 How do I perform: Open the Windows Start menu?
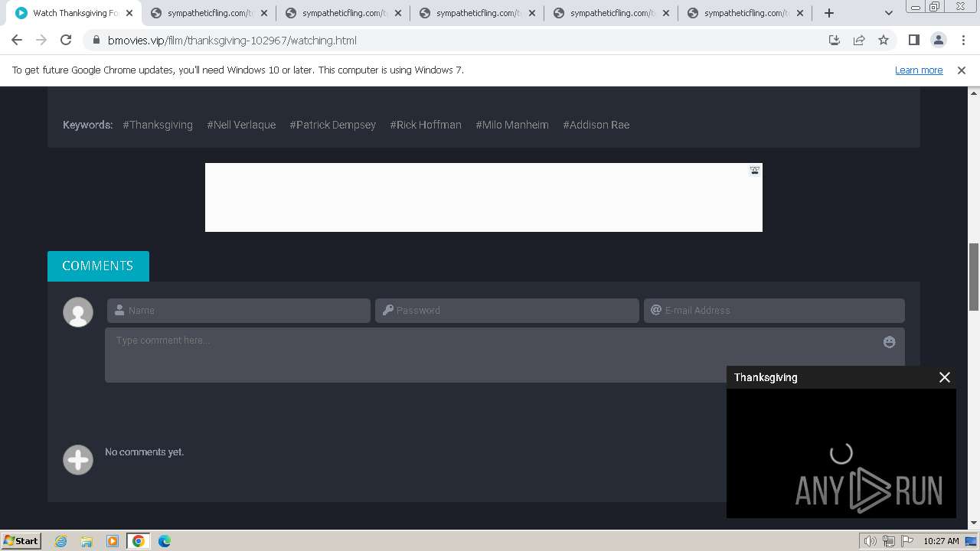(21, 541)
